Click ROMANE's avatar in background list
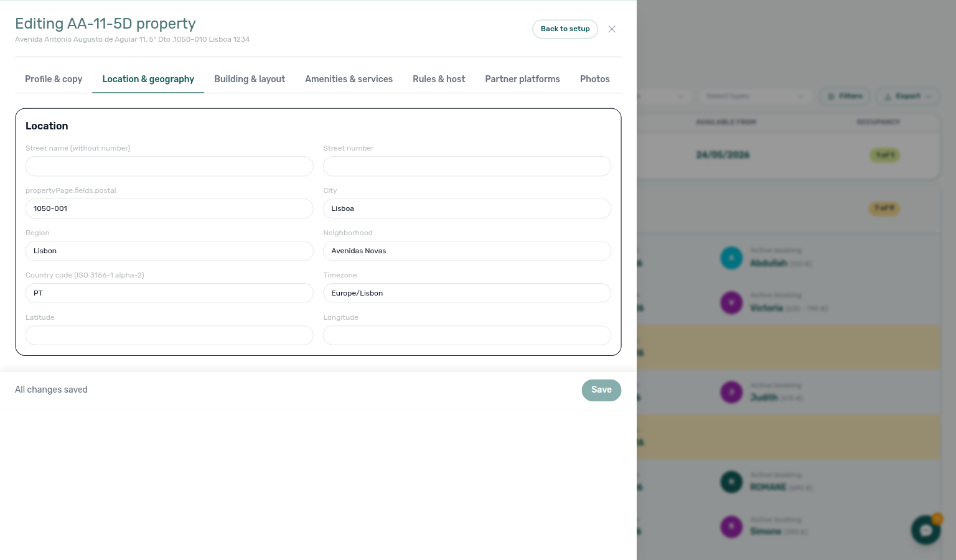The image size is (956, 560). click(x=731, y=482)
